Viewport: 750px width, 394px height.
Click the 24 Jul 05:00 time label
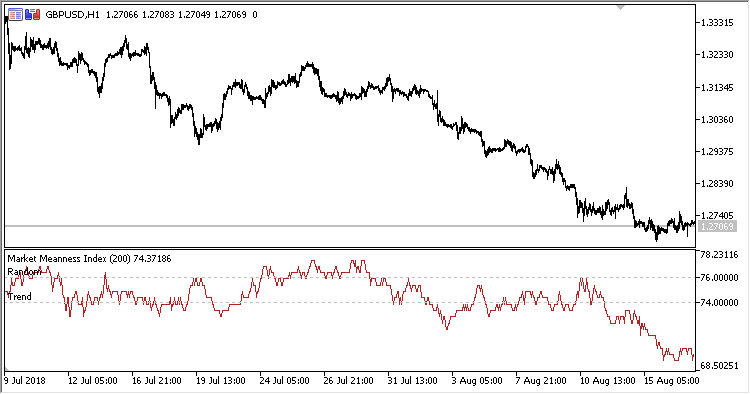[x=284, y=381]
